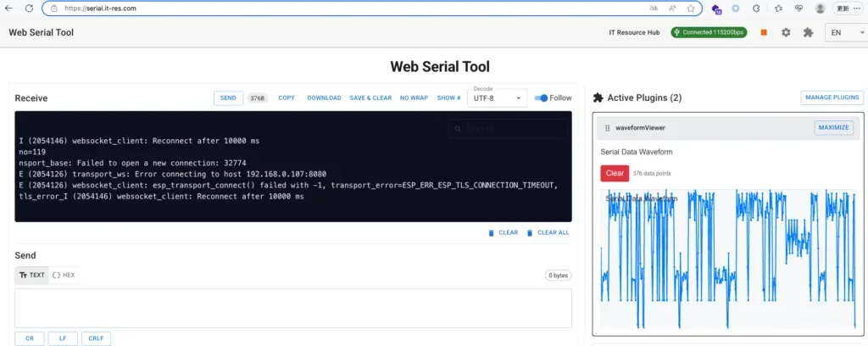
Task: Click the CR button
Action: coord(30,338)
